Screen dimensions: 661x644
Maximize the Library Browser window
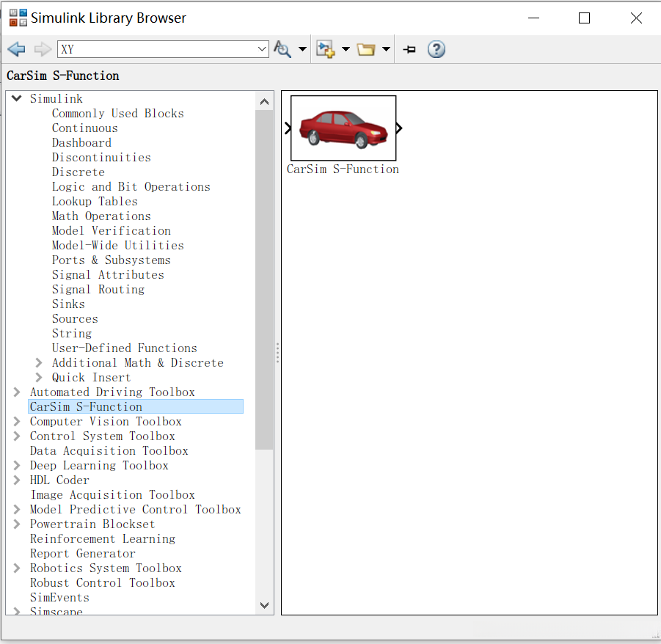coord(584,18)
